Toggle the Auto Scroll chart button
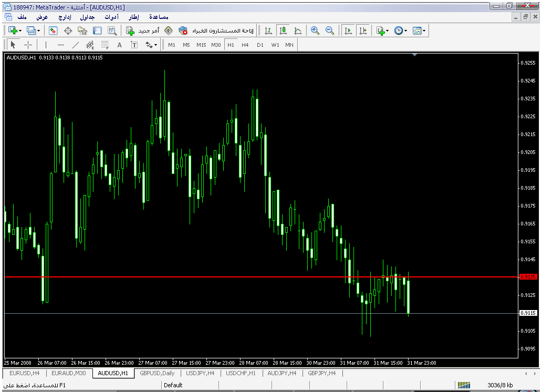The width and height of the screenshot is (542, 392). point(348,31)
